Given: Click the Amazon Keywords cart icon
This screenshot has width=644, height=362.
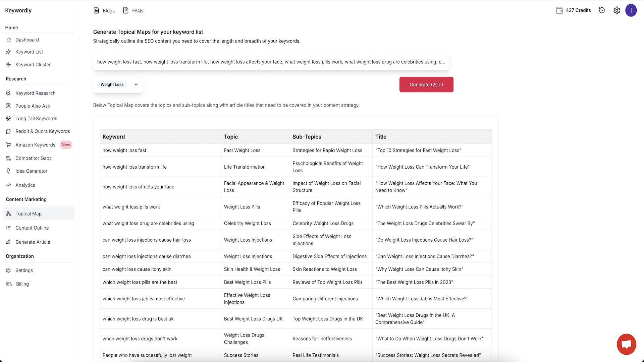Looking at the screenshot, I should [8, 145].
